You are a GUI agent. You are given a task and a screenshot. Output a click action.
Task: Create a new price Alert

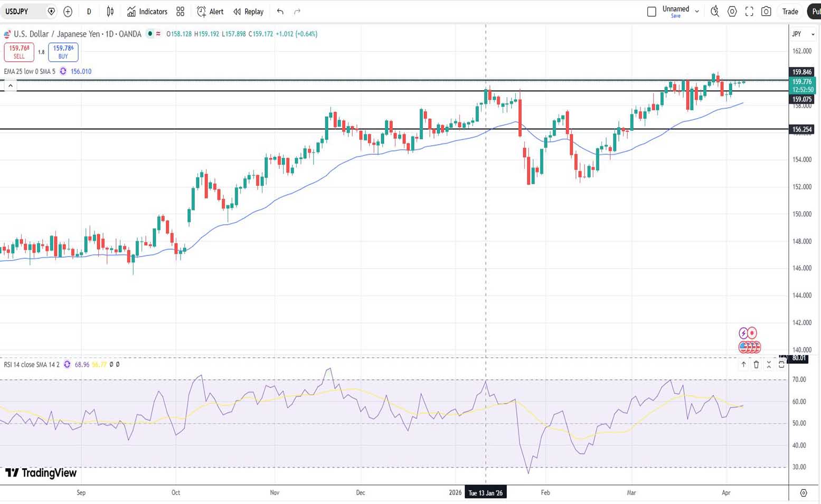click(210, 12)
